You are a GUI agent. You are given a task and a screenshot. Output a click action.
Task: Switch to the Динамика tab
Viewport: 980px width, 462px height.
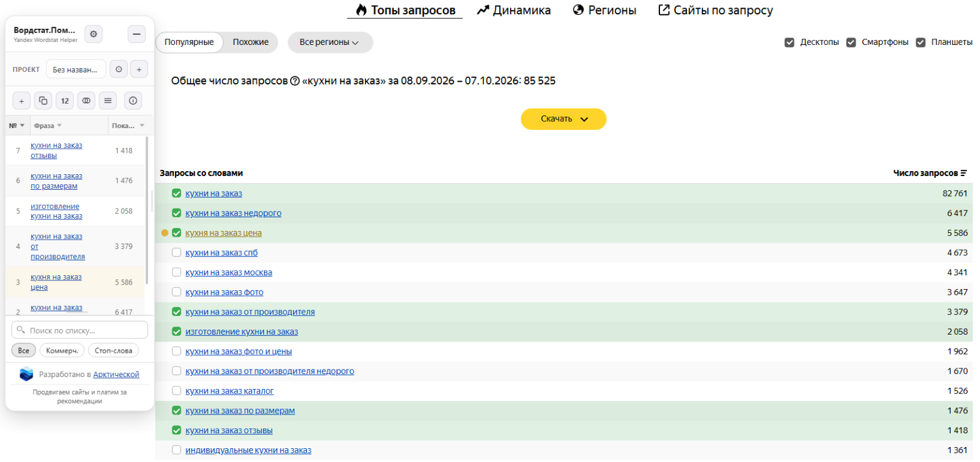[514, 10]
